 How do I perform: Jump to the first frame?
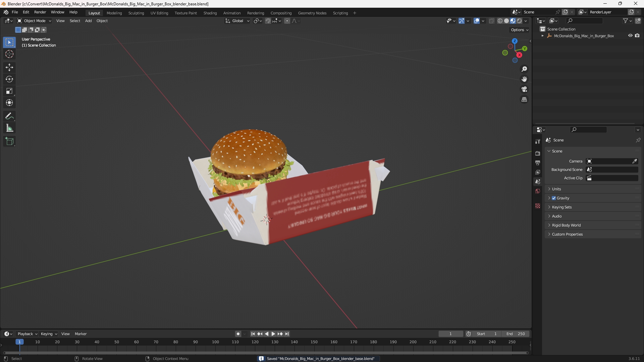pyautogui.click(x=253, y=334)
